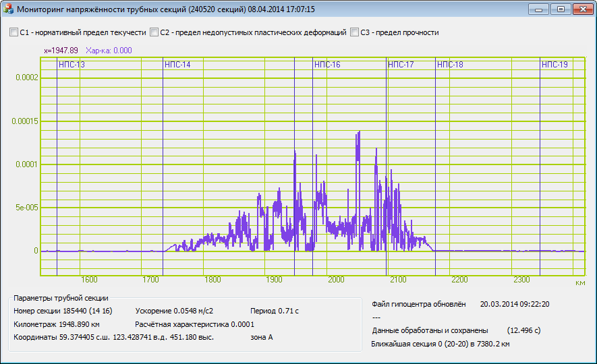Click Файл гипоцентра обновлён status text
Screen dimensions: 597x364
[x=418, y=304]
